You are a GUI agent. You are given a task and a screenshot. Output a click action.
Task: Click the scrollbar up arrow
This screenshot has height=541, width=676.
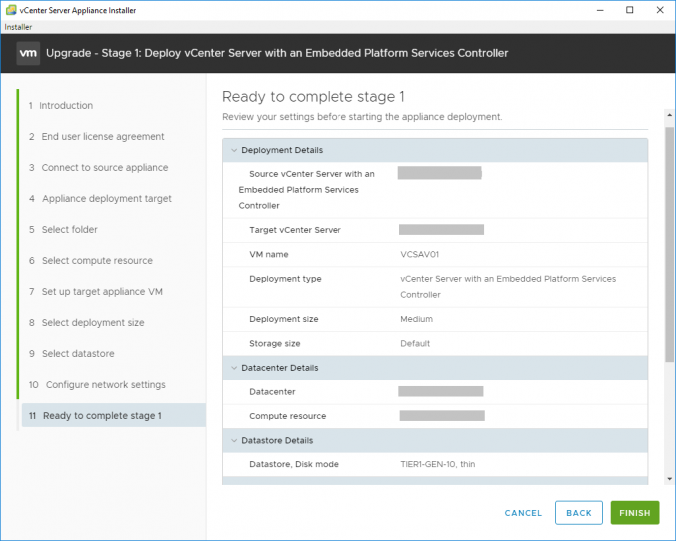pos(669,115)
